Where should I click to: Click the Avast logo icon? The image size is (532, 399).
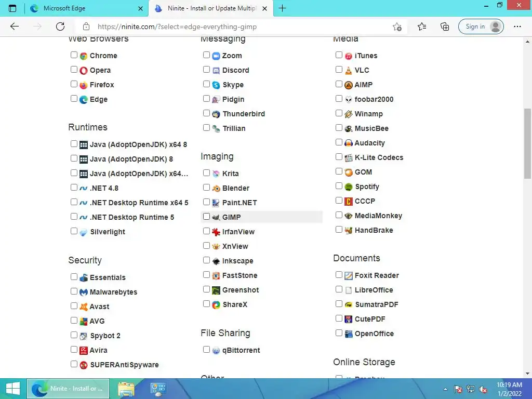pyautogui.click(x=84, y=307)
